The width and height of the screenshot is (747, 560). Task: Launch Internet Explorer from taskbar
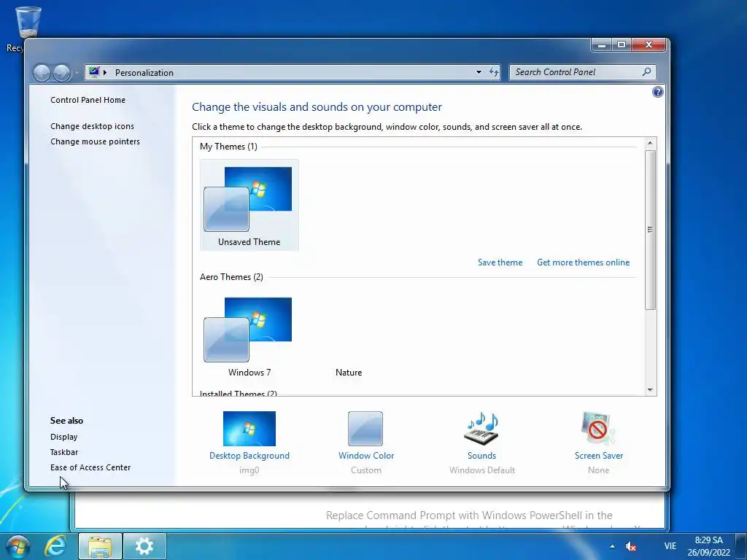tap(55, 546)
